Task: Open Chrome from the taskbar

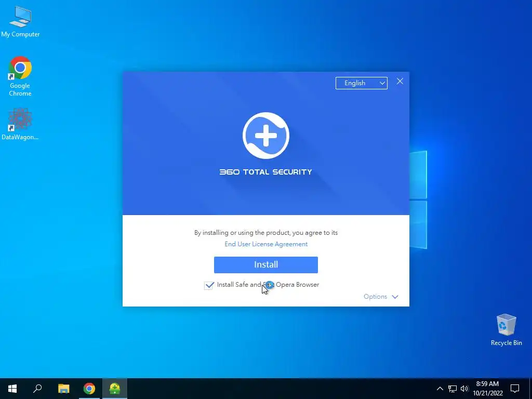Action: pos(89,389)
